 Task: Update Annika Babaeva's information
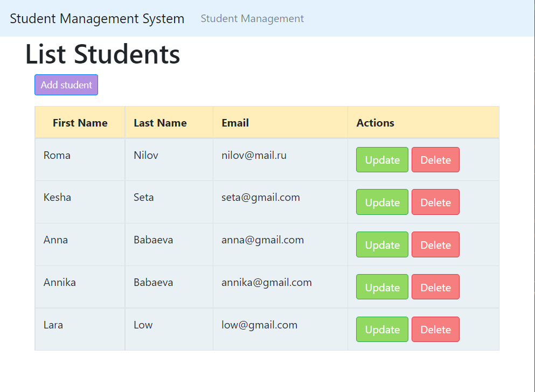click(x=381, y=286)
